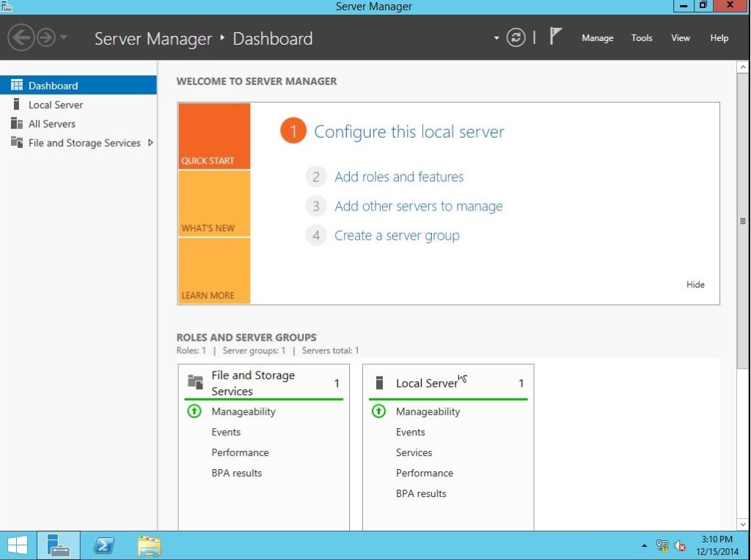Click Add roles and features
Screen dimensions: 751x560
click(x=399, y=177)
